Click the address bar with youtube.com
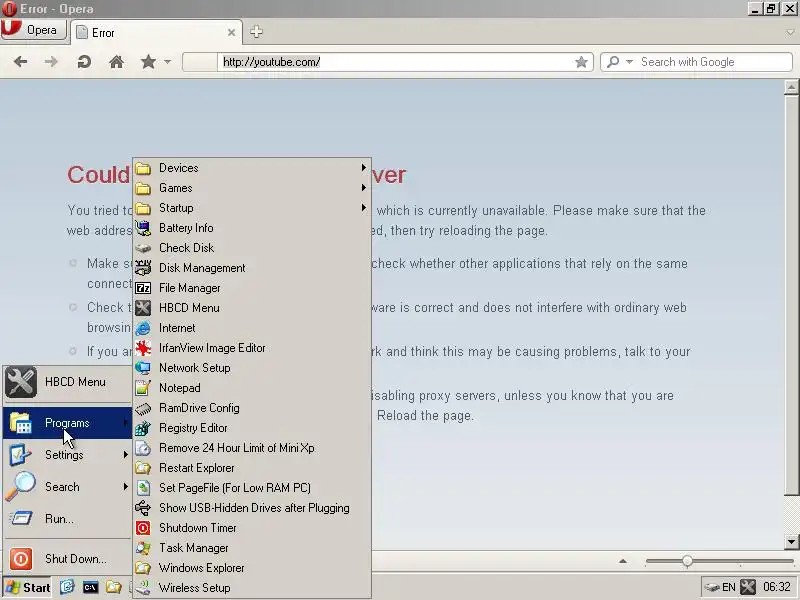This screenshot has width=800, height=600. click(x=388, y=62)
